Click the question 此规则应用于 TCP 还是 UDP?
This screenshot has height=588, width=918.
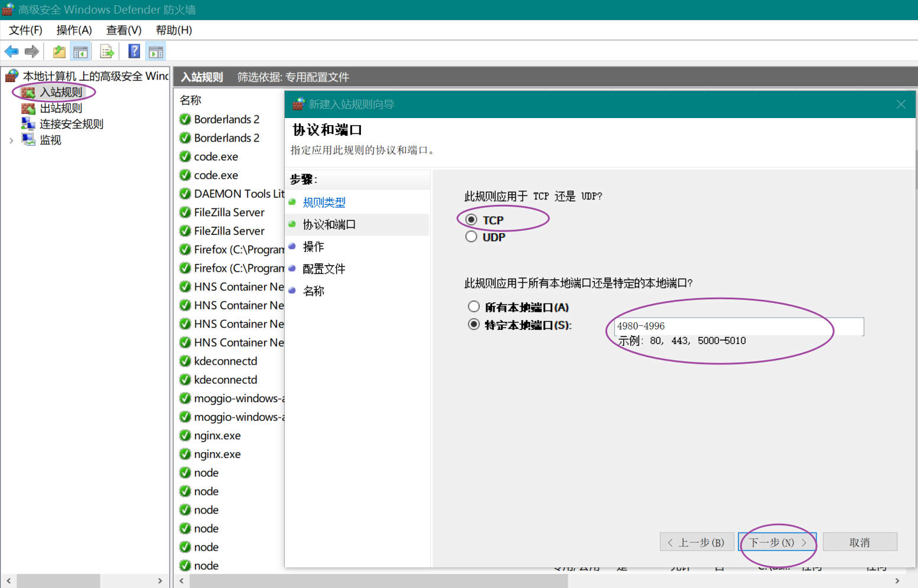click(533, 196)
